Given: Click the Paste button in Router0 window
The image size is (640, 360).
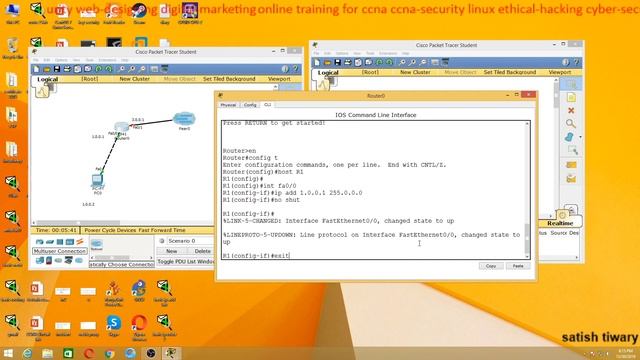Looking at the screenshot, I should [518, 266].
